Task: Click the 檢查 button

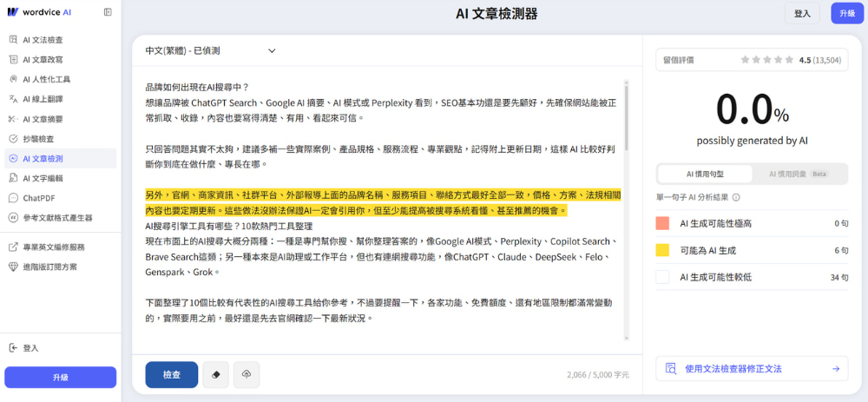Action: point(172,375)
